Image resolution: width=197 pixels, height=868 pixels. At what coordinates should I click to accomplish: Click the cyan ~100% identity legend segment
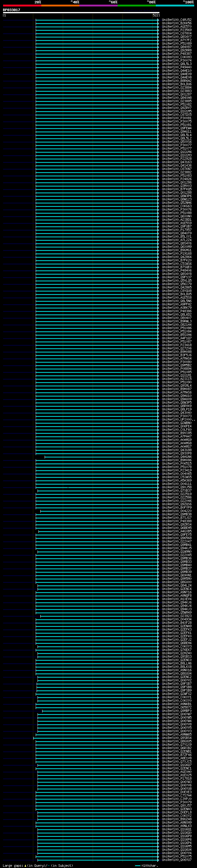(175, 6)
